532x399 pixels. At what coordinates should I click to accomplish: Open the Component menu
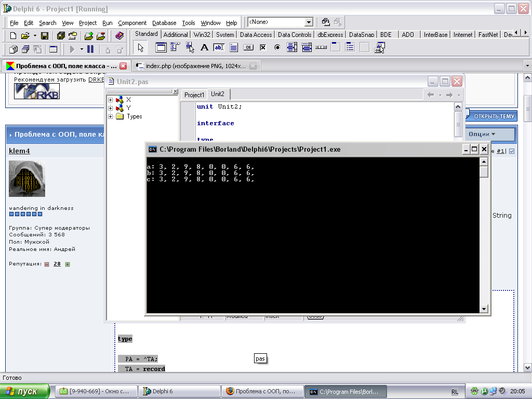[x=132, y=23]
